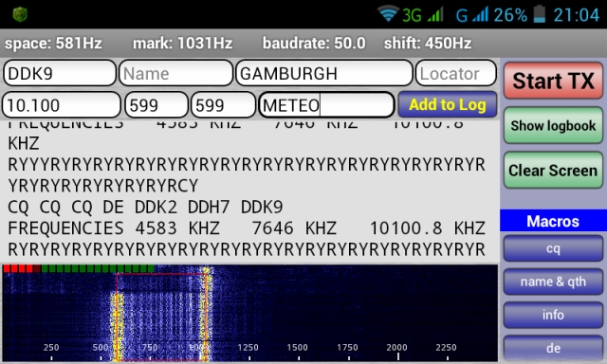Send the cq macro

(x=553, y=248)
